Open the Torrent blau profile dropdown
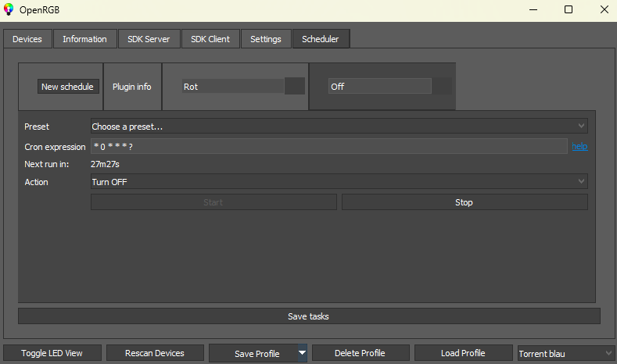The height and width of the screenshot is (364, 617). click(x=566, y=353)
